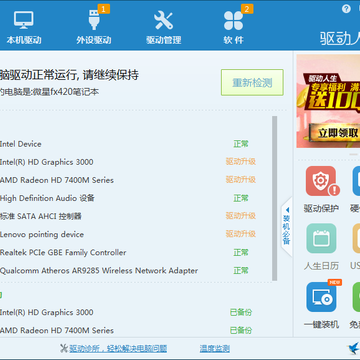Open the 软件 four-leaf clover icon
The image size is (360, 360).
point(233,21)
